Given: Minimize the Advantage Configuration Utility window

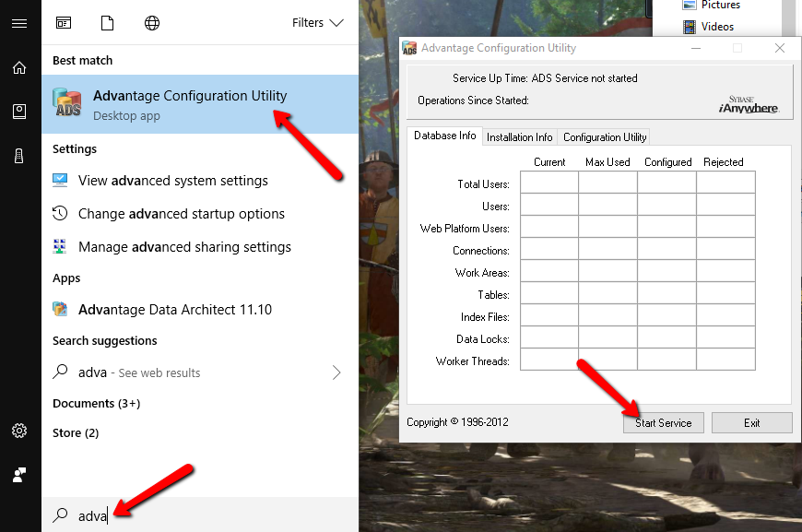Looking at the screenshot, I should [696, 48].
